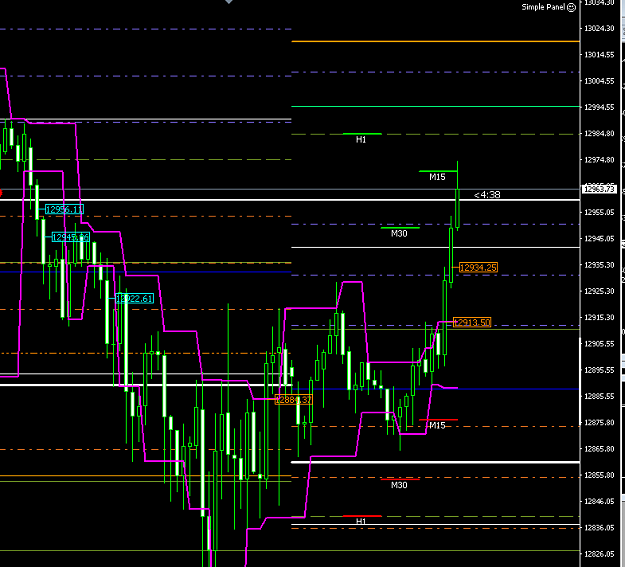Image resolution: width=625 pixels, height=567 pixels.
Task: Select the cyan 12922.61 price label
Action: (134, 299)
